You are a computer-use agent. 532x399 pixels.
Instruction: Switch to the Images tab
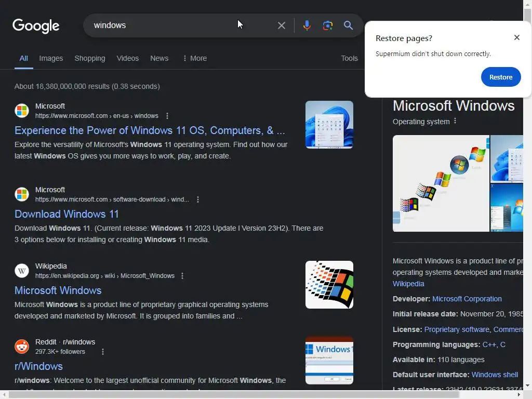[51, 58]
